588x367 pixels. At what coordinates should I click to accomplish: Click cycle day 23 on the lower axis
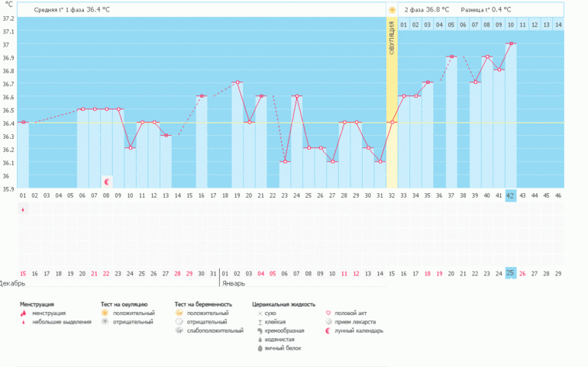[284, 195]
